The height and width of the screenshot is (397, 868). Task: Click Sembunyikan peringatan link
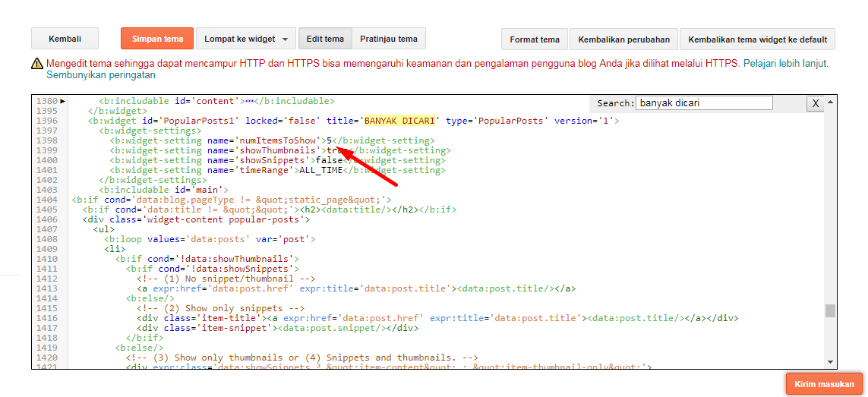coord(101,74)
